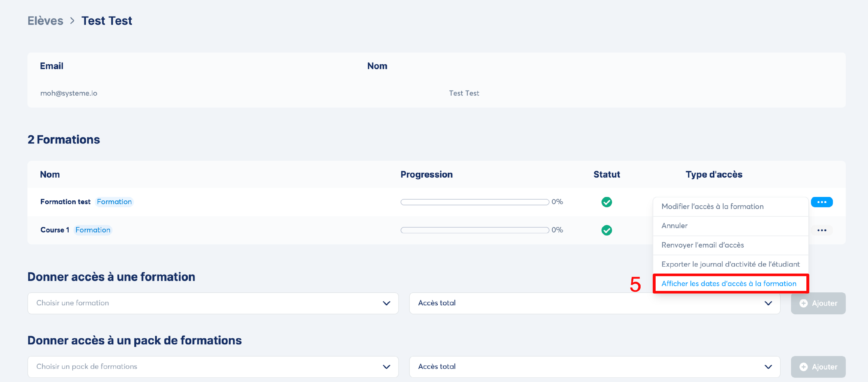Click the breadcrumb chevron after Elèves
Image resolution: width=868 pixels, height=382 pixels.
coord(72,21)
